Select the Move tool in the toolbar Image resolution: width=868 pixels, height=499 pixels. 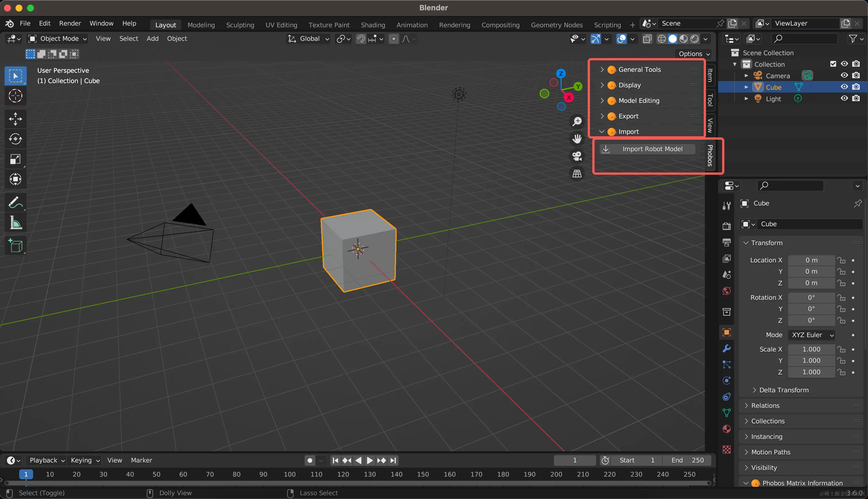pos(16,119)
